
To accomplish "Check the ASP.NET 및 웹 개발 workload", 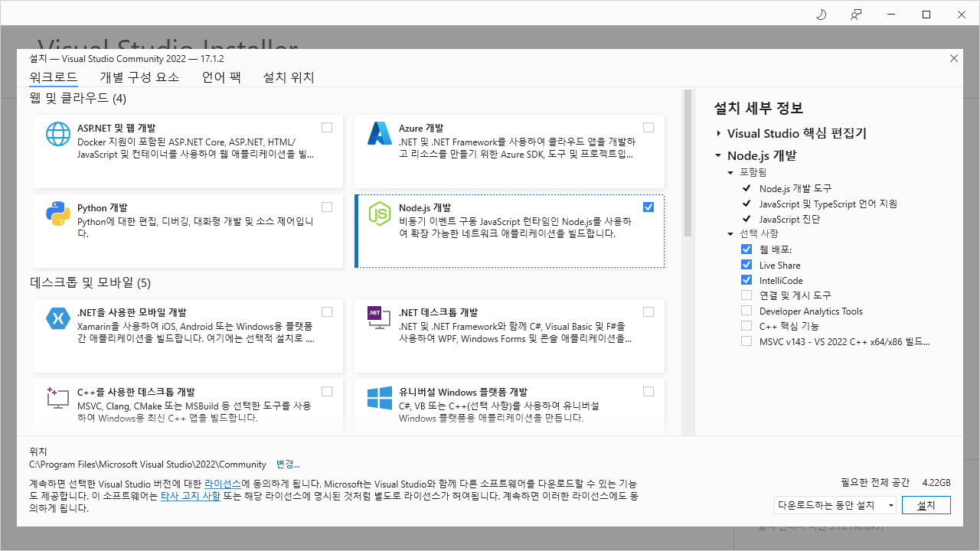I will 327,127.
